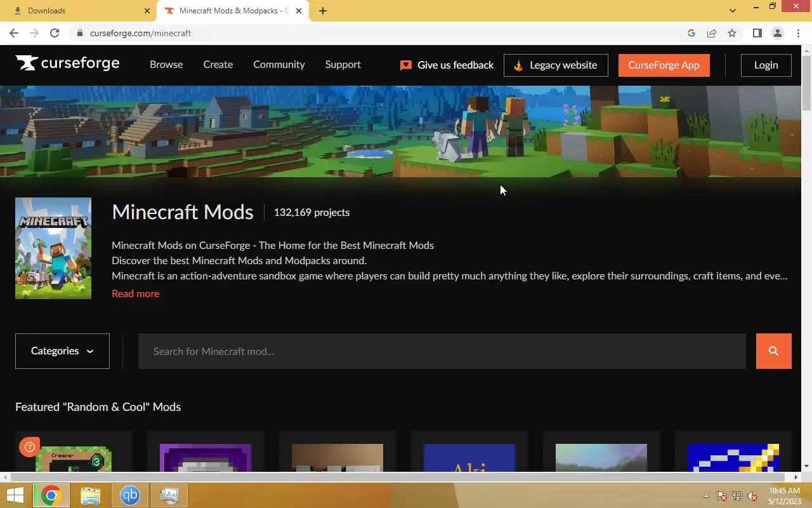Click the muted volume tray icon
The height and width of the screenshot is (508, 812).
coord(752,496)
